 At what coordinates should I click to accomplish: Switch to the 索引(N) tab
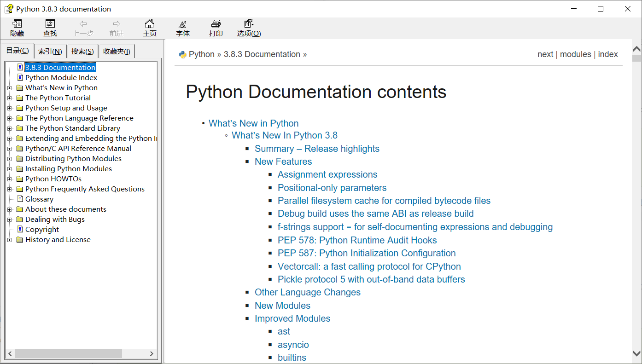click(50, 51)
